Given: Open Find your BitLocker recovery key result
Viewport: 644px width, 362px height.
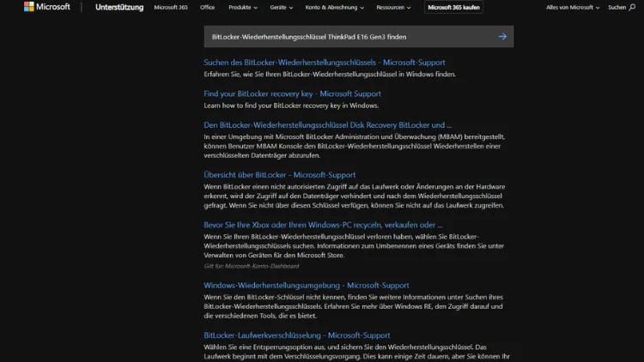Looking at the screenshot, I should pos(292,94).
